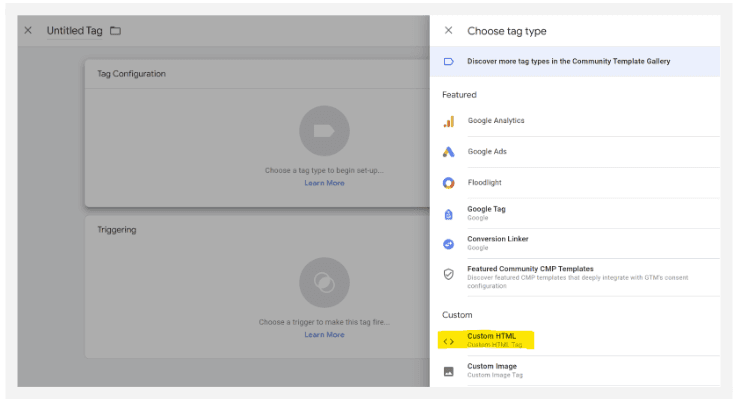Select the Floodlight icon
This screenshot has width=737, height=404.
tap(449, 183)
